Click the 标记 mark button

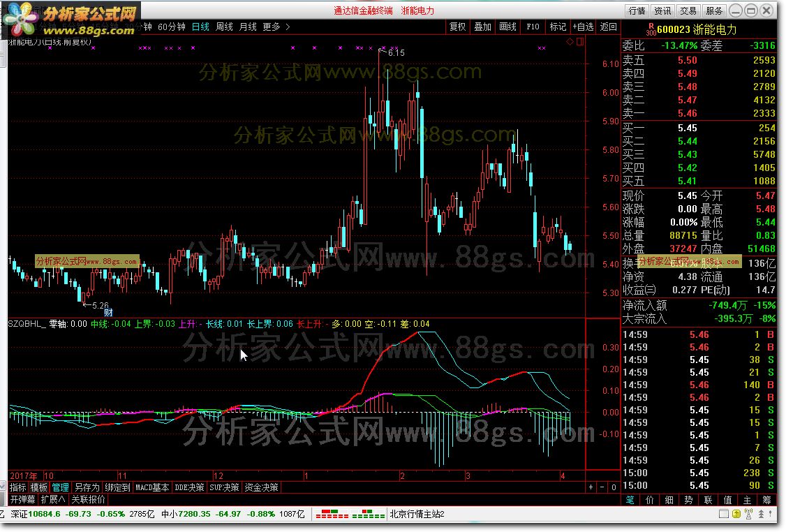[x=558, y=27]
